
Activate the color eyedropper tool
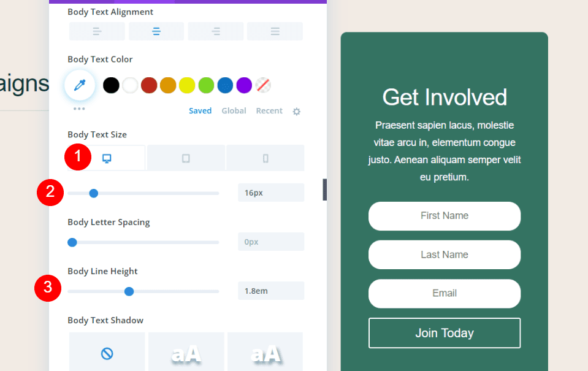coord(79,85)
